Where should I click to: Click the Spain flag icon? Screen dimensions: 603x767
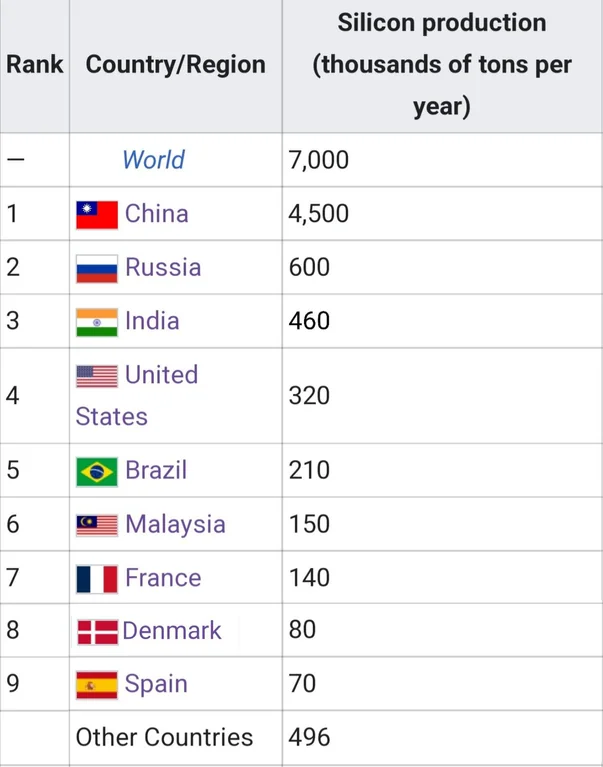tap(97, 685)
